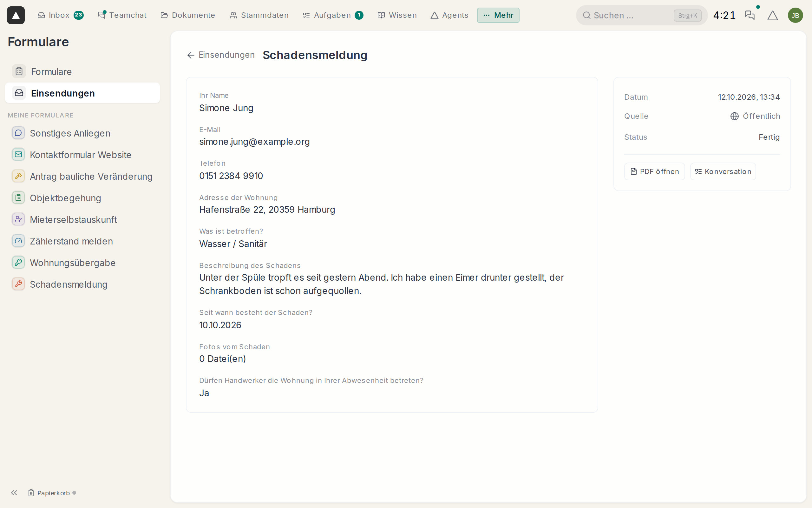Open the Dokumente section
Viewport: 812px width, 508px height.
click(188, 15)
